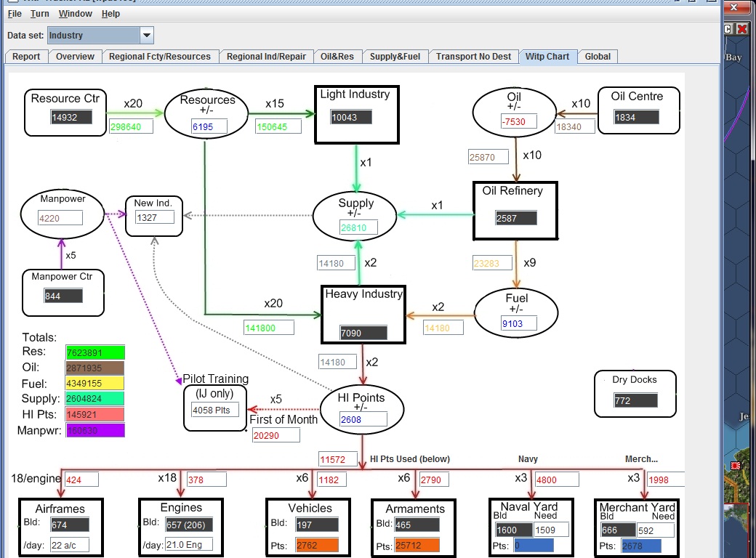Expand the Data set dropdown showing Industry
Viewport: 756px width, 558px height.
click(x=147, y=35)
